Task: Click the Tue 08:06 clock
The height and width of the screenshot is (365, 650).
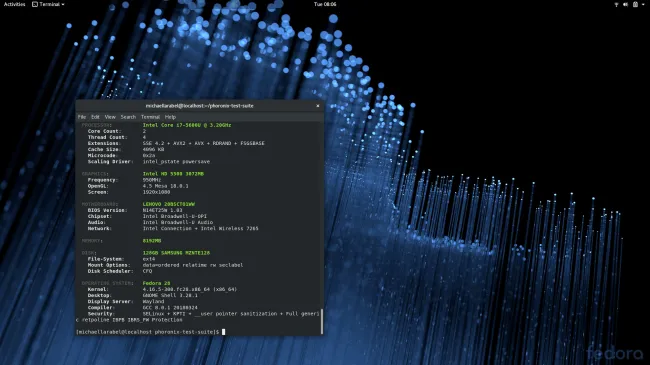Action: (325, 4)
